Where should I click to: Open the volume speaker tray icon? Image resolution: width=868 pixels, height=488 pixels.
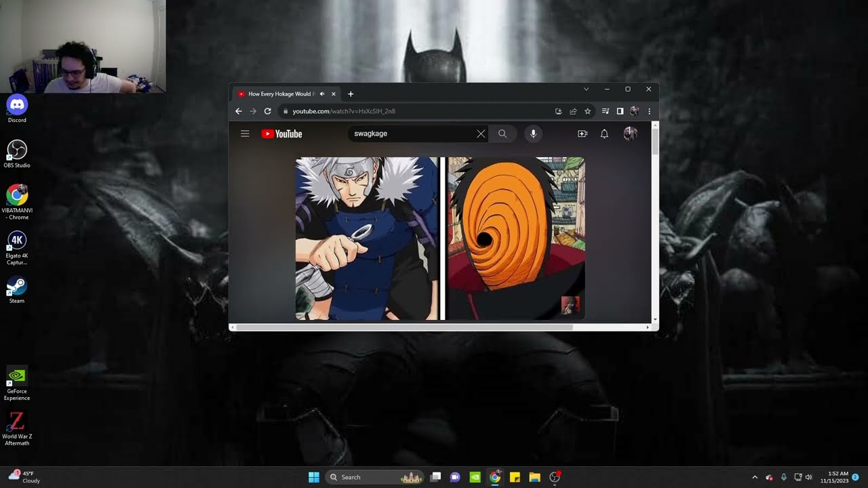click(808, 477)
